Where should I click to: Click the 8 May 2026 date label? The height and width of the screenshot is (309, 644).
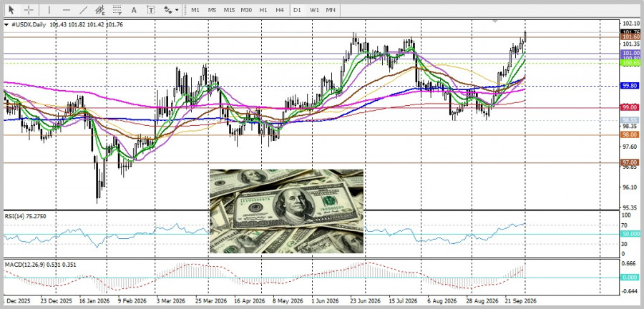[287, 301]
